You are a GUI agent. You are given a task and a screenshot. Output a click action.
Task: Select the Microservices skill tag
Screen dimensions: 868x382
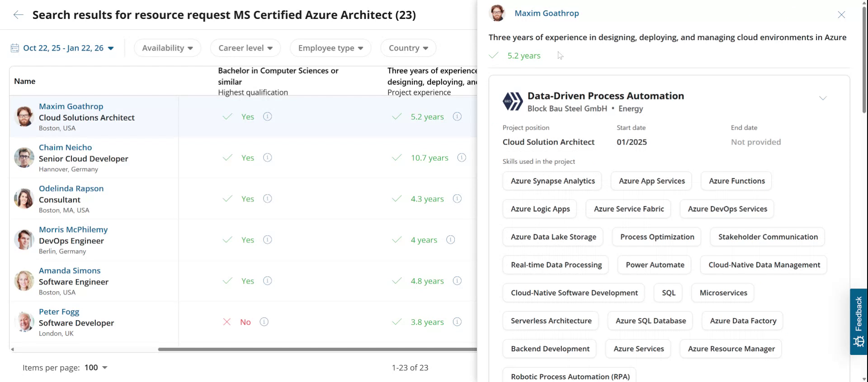pos(723,293)
